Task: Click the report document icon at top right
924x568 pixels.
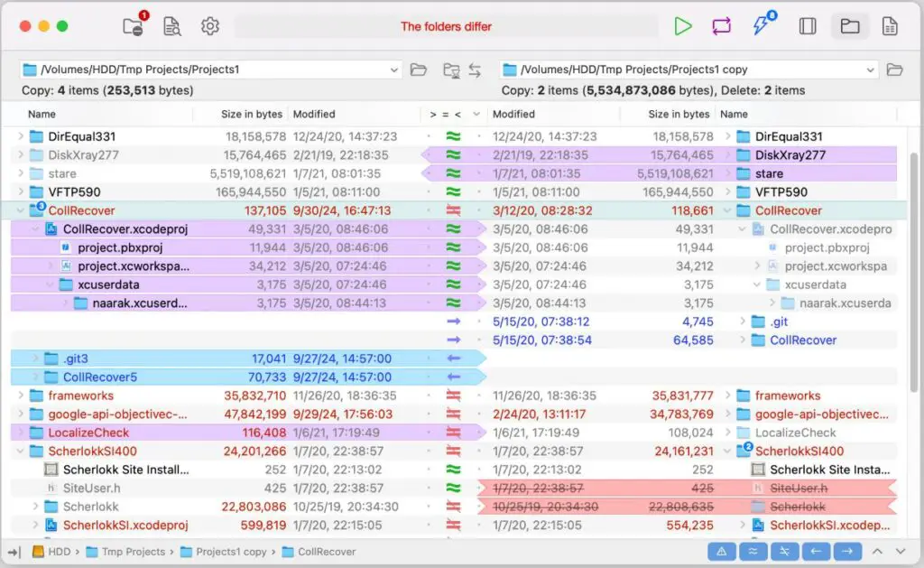Action: tap(890, 26)
